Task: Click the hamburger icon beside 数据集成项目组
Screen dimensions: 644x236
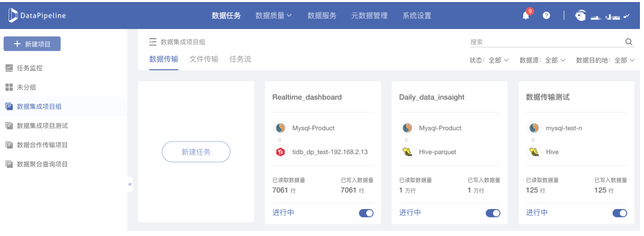Action: pos(152,42)
